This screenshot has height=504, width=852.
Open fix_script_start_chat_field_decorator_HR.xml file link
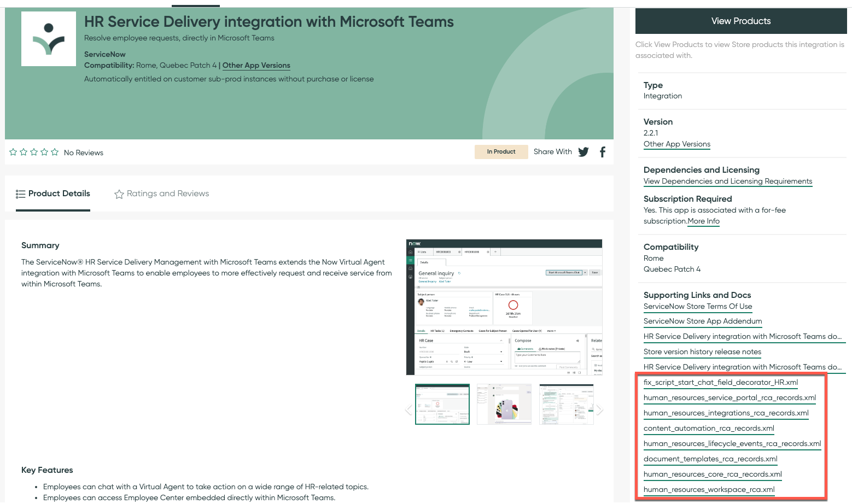[721, 382]
